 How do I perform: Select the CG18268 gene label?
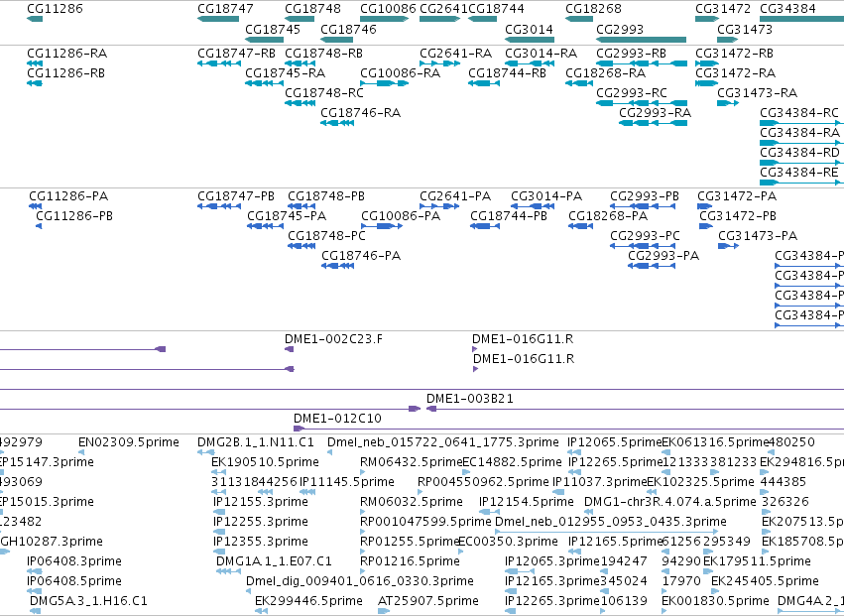[593, 9]
